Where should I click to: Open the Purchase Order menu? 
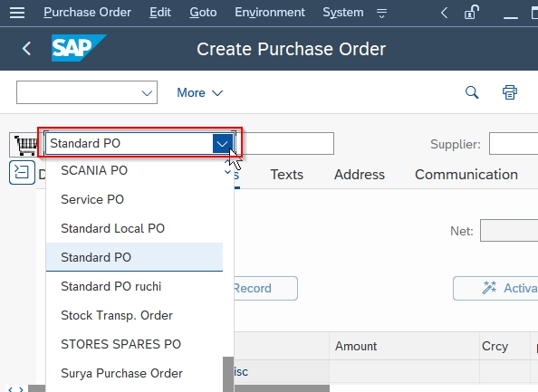pyautogui.click(x=87, y=13)
